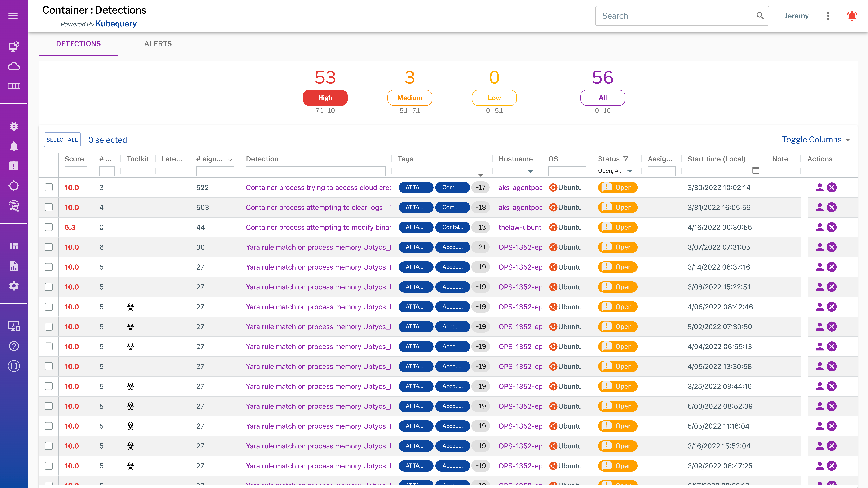Image resolution: width=868 pixels, height=488 pixels.
Task: Close the 3/30/2022 10:02:14 detection
Action: pos(832,188)
